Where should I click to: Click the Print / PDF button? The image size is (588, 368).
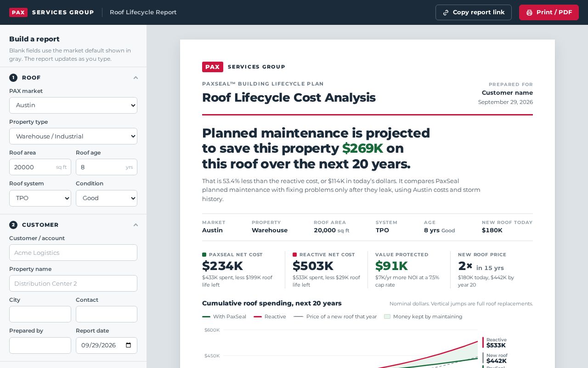click(549, 12)
